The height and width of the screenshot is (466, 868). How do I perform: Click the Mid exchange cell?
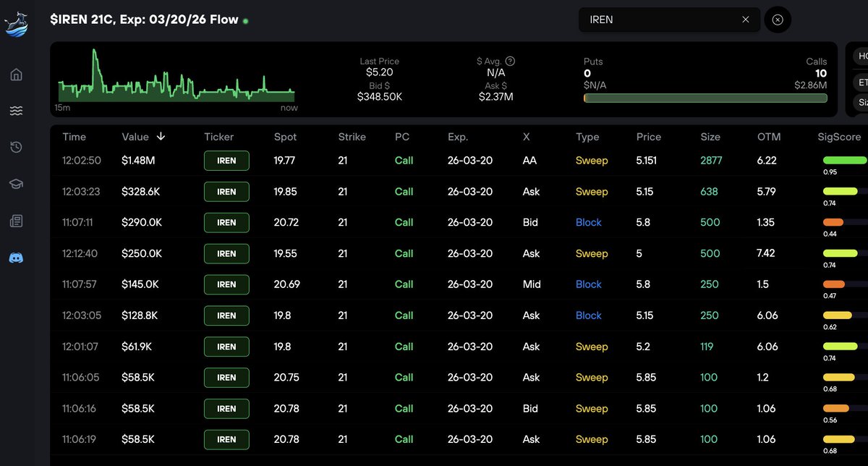coord(532,284)
